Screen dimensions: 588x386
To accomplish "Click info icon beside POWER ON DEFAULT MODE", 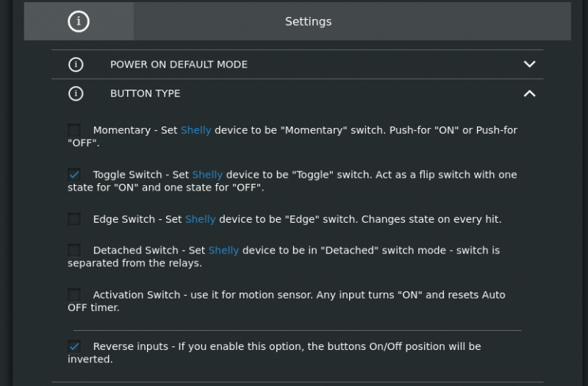I will click(76, 65).
